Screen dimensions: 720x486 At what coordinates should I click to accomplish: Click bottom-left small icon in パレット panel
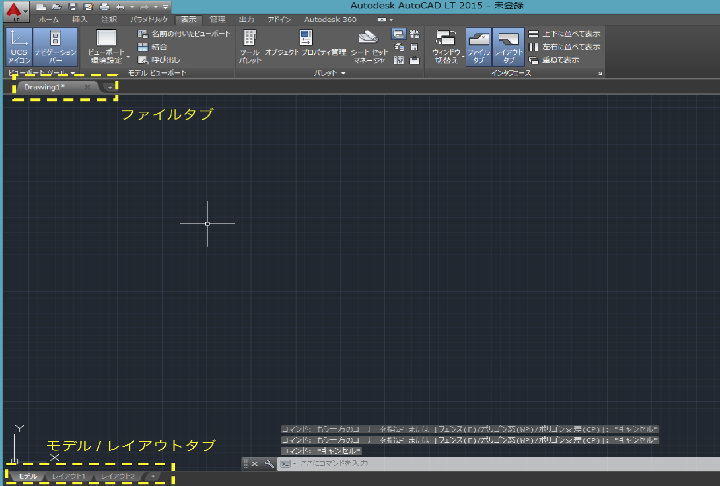pyautogui.click(x=399, y=60)
